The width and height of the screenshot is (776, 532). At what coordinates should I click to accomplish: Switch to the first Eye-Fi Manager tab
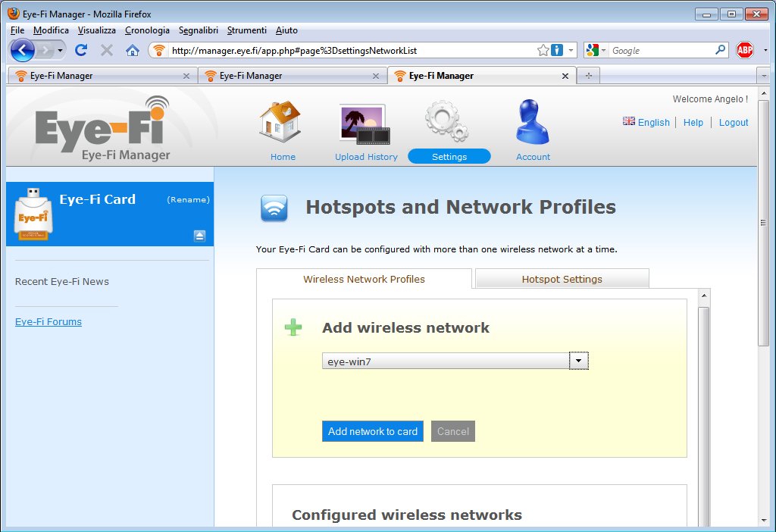coord(102,76)
